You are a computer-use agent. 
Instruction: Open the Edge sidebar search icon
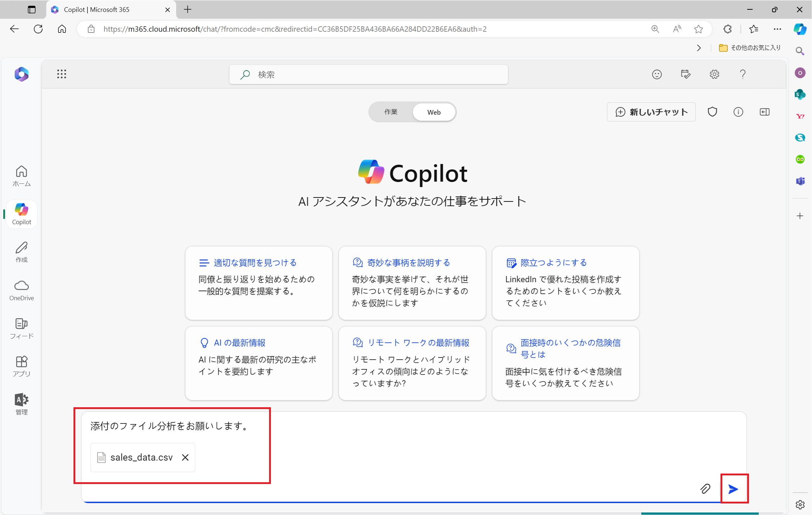pyautogui.click(x=800, y=51)
